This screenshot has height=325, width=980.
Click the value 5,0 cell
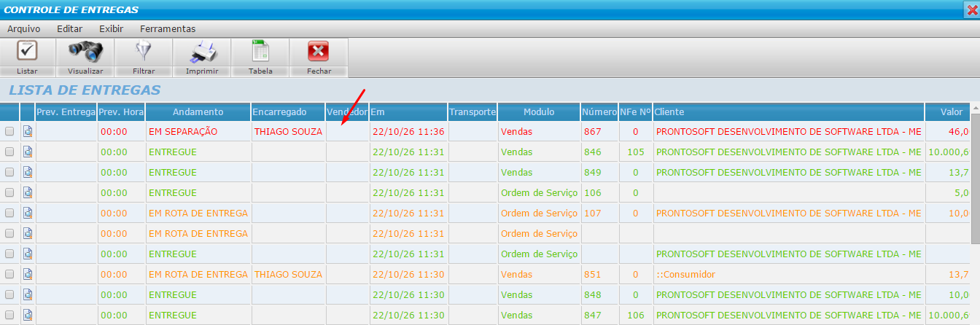[x=947, y=193]
